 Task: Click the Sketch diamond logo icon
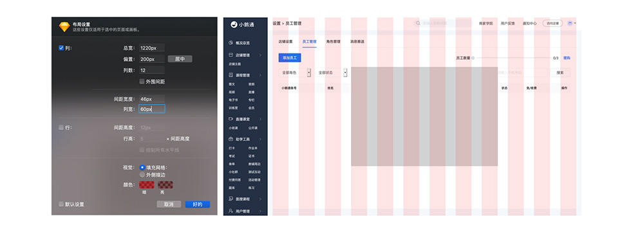click(x=64, y=27)
